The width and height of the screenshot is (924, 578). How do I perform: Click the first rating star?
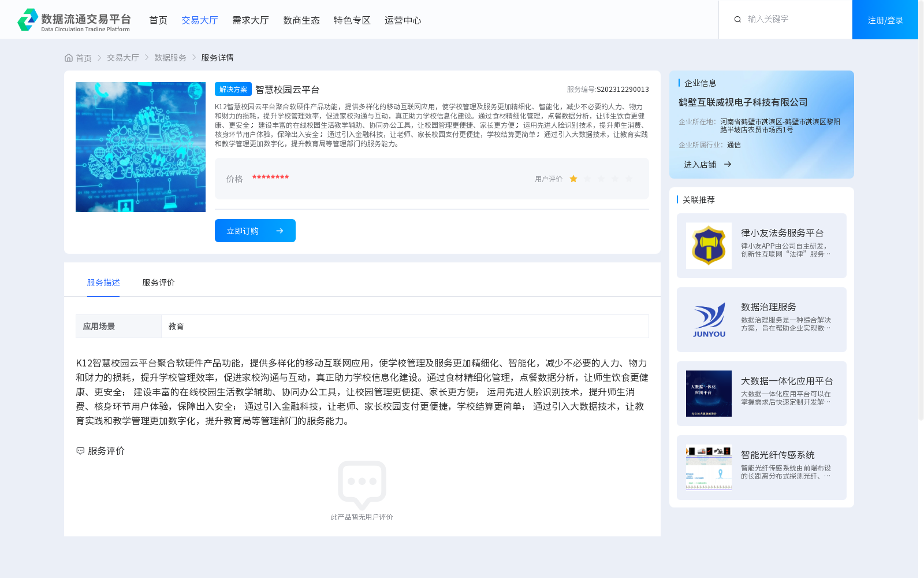pyautogui.click(x=573, y=179)
